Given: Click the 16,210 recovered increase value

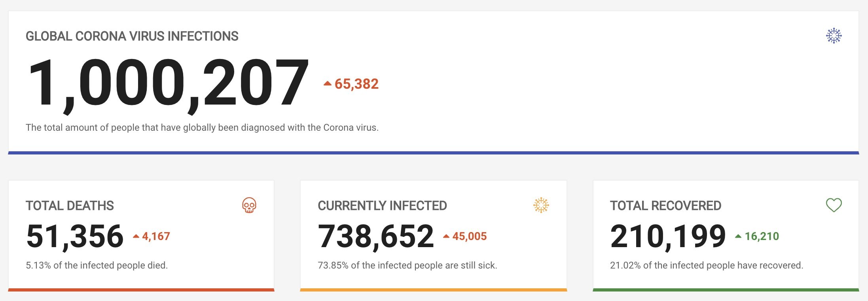Looking at the screenshot, I should click(762, 236).
